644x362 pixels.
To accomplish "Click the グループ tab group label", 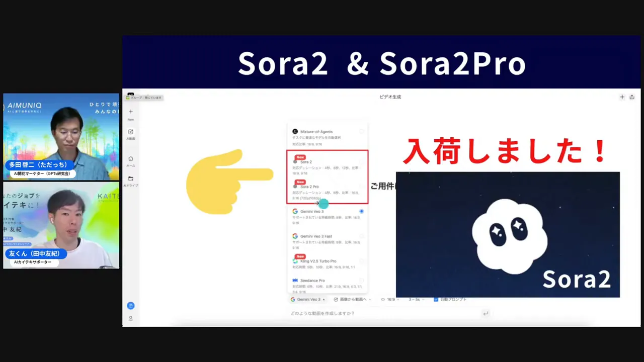I will [144, 98].
